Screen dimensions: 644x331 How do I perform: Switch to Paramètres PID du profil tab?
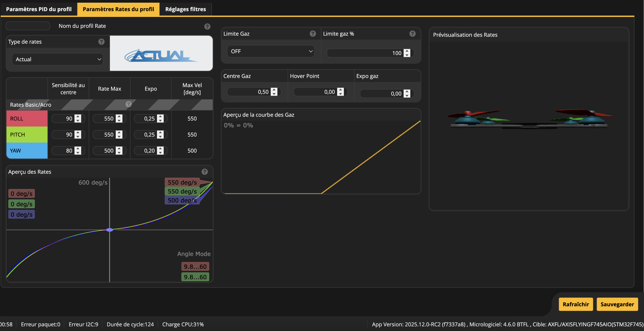coord(39,9)
